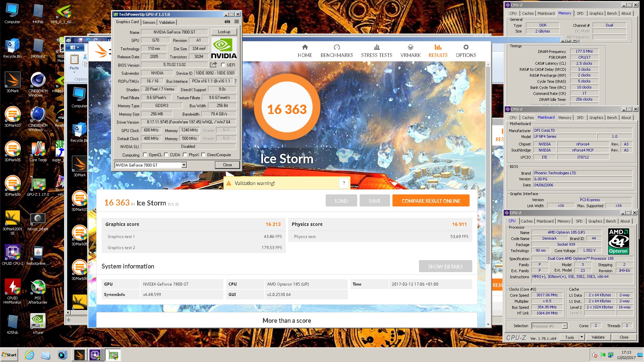Click the Lookup button in GPU-Z
The width and height of the screenshot is (644, 362).
point(224,32)
